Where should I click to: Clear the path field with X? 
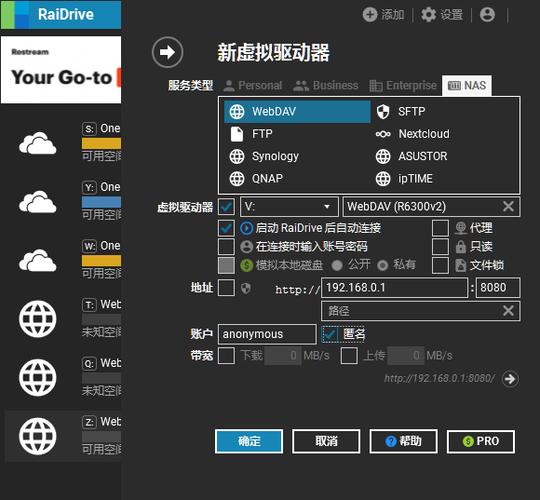508,311
